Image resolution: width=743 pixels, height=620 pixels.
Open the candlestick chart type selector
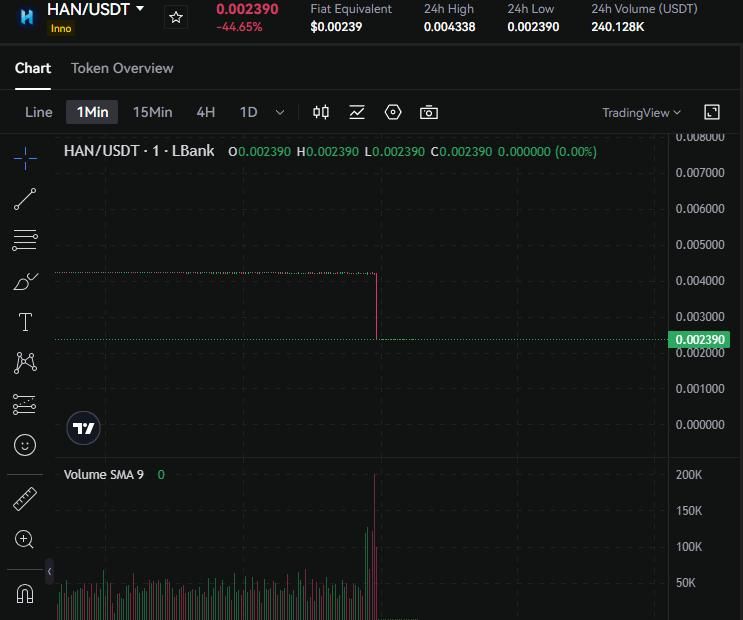click(321, 112)
